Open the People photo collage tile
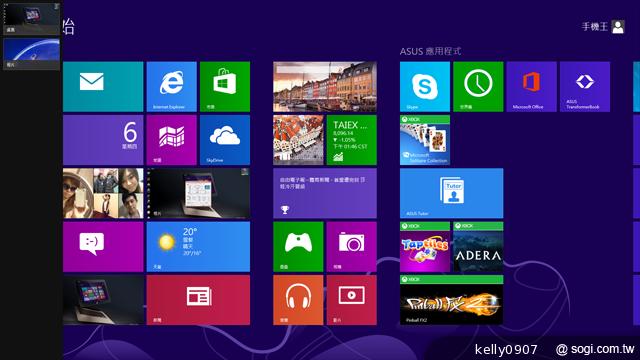This screenshot has width=640, height=360. [103, 193]
